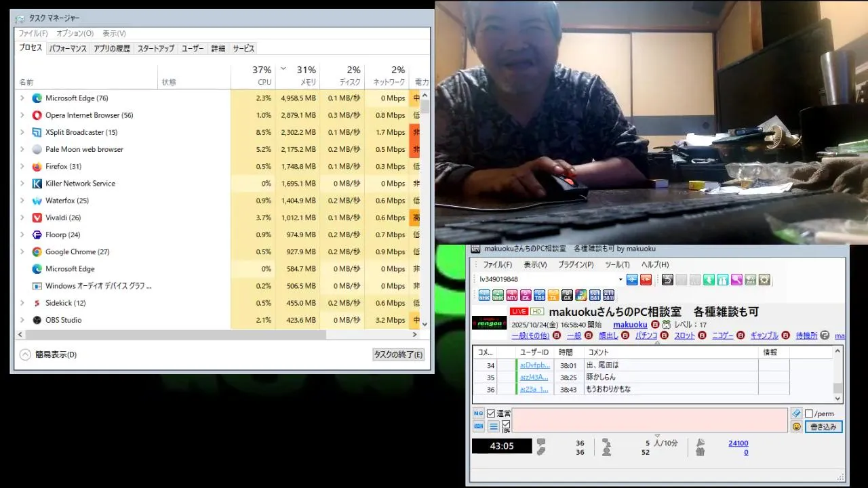Expand the Sidekick (12) process group
This screenshot has height=488, width=868.
click(22, 303)
